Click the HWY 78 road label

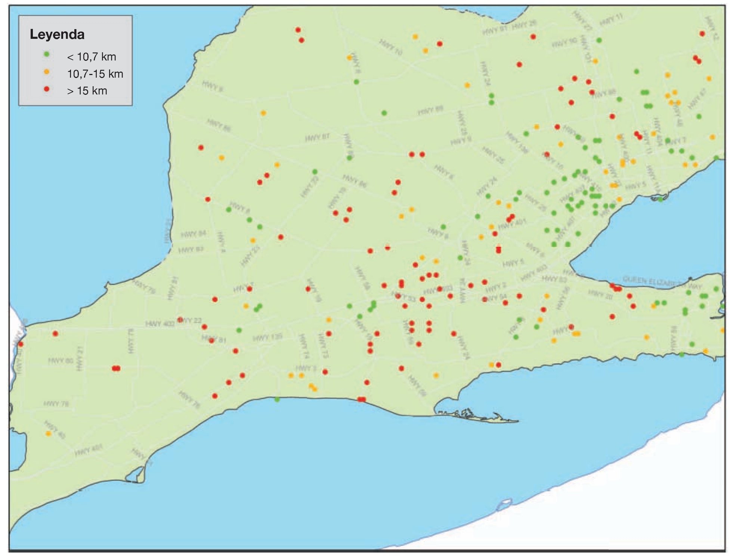[56, 404]
